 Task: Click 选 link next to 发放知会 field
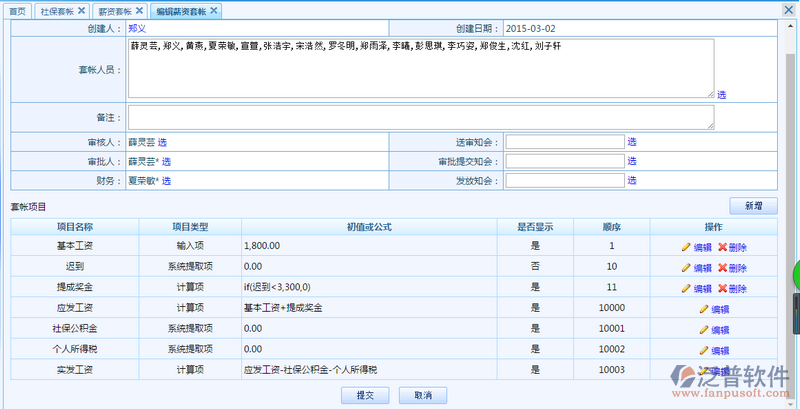(632, 181)
